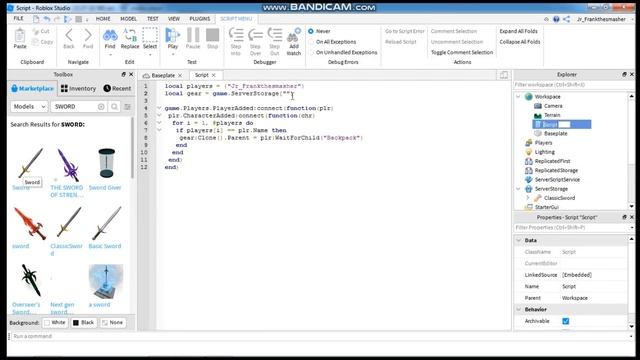Open the Find dropdown arrow
The width and height of the screenshot is (640, 360).
pyautogui.click(x=110, y=54)
